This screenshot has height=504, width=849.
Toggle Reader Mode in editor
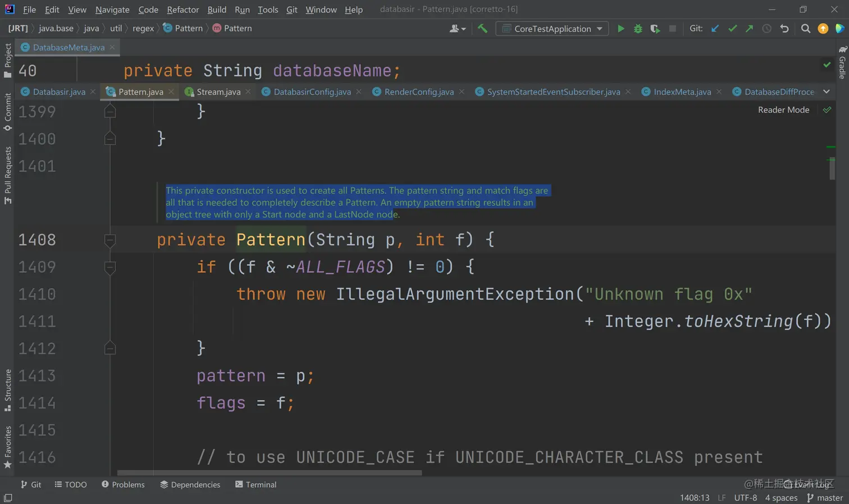(x=783, y=109)
